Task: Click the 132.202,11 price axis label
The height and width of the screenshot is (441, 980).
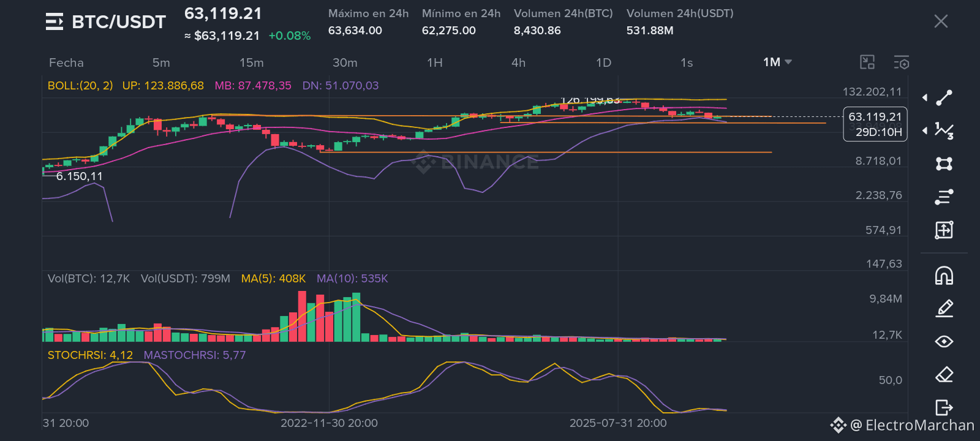Action: tap(872, 92)
